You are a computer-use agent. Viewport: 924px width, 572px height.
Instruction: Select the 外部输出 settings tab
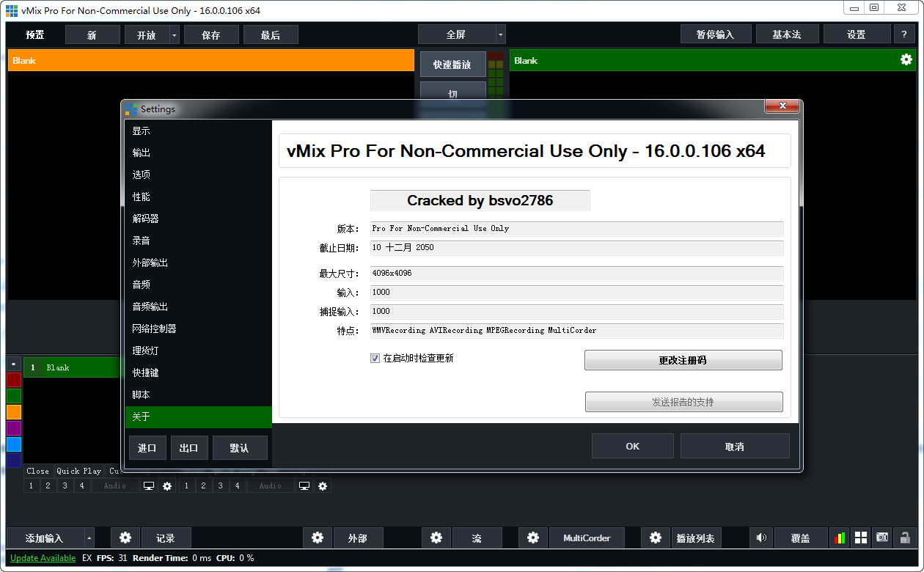tap(199, 263)
